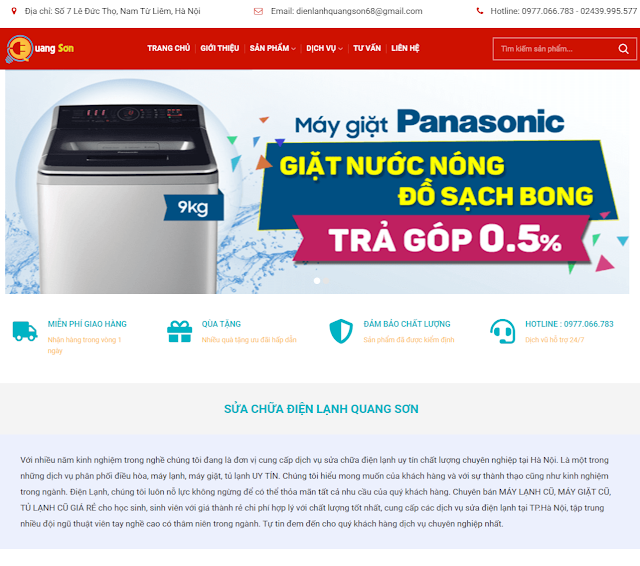Click the search magnifier icon

(x=623, y=49)
